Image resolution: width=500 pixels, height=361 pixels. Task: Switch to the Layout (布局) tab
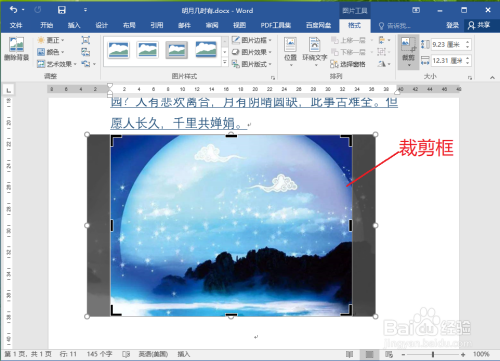129,25
